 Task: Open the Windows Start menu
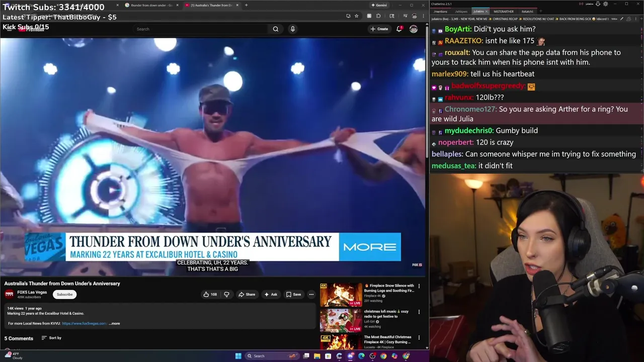point(238,356)
